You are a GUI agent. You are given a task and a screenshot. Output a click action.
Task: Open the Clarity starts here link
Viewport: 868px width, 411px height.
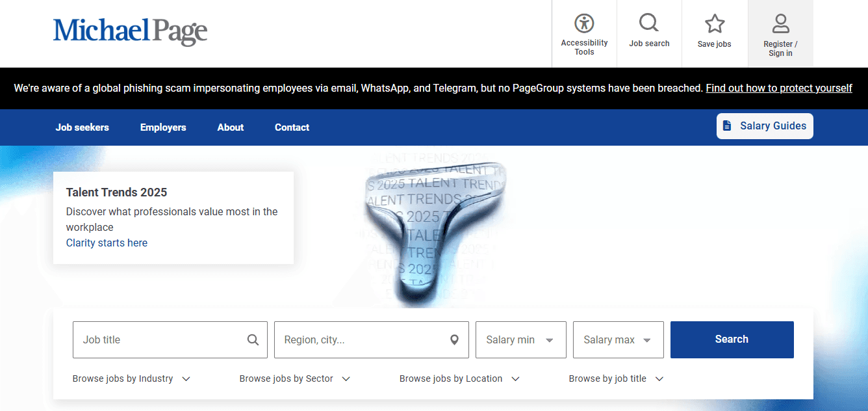click(107, 243)
